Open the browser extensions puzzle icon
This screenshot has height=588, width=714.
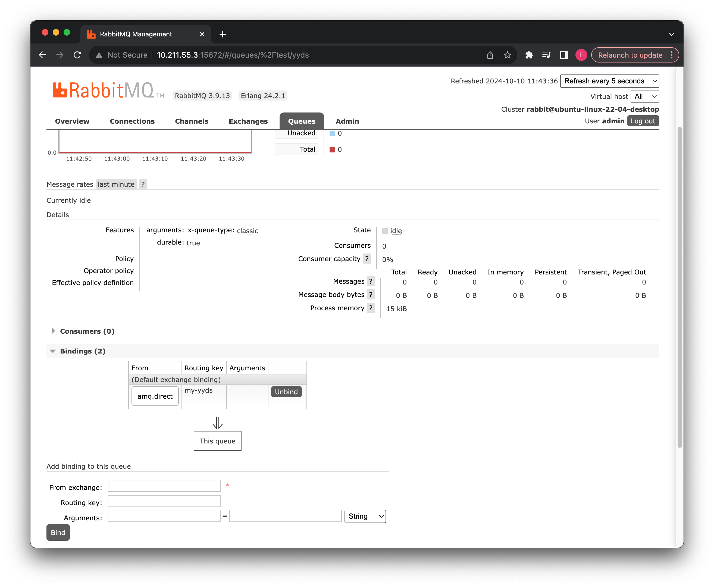[529, 55]
